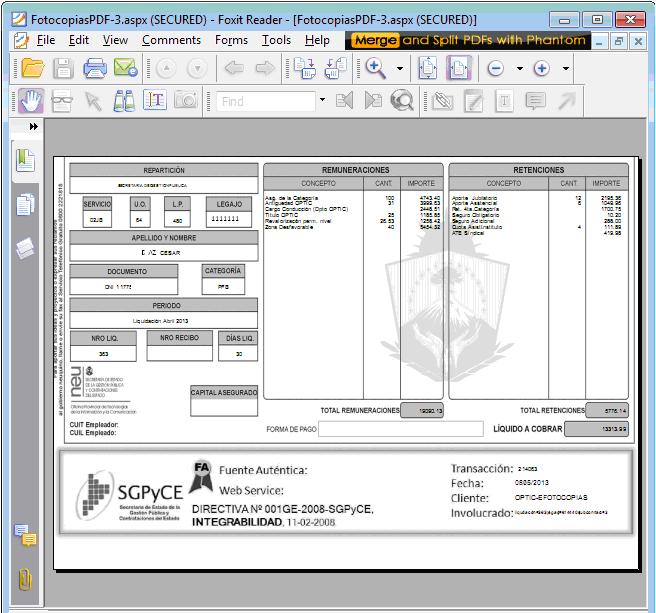Click the Zoom Out minus button
Viewport: 656px width, 613px height.
[x=495, y=69]
